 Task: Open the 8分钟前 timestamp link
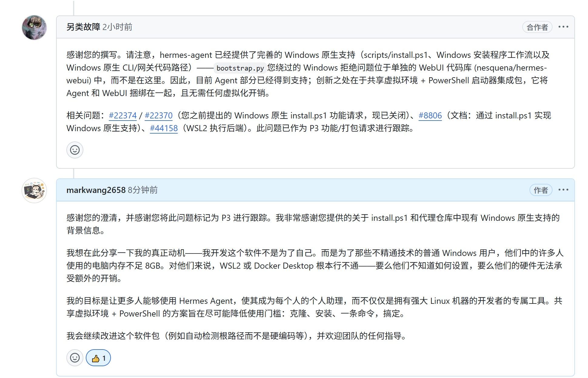point(143,190)
